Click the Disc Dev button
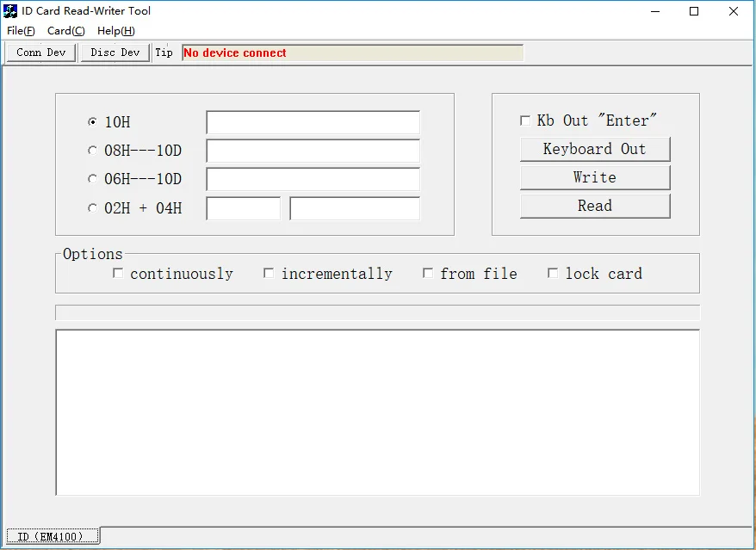 click(115, 53)
